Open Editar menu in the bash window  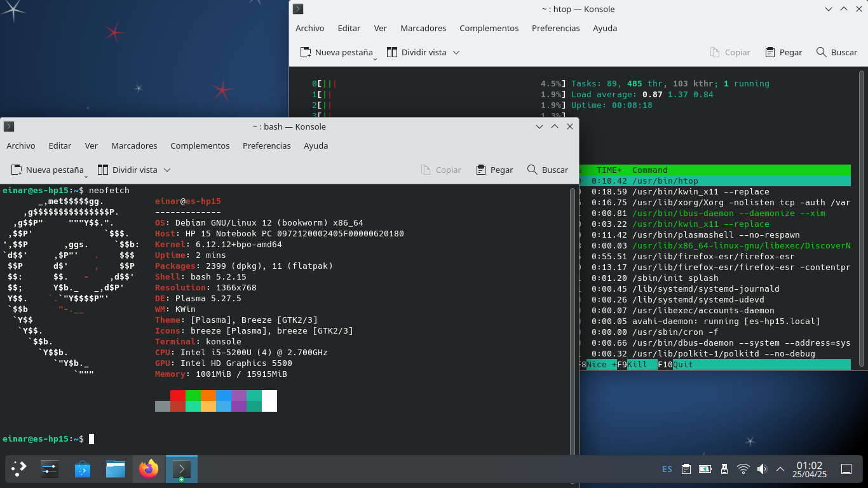point(60,146)
